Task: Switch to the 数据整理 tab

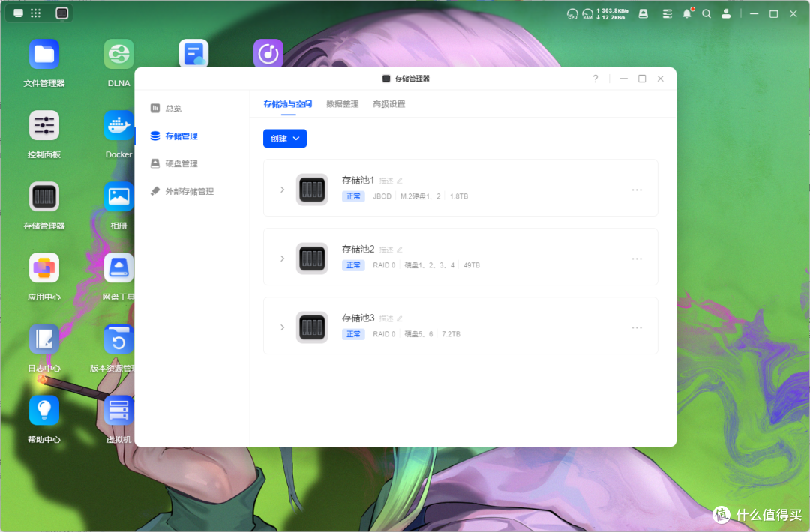Action: [343, 104]
